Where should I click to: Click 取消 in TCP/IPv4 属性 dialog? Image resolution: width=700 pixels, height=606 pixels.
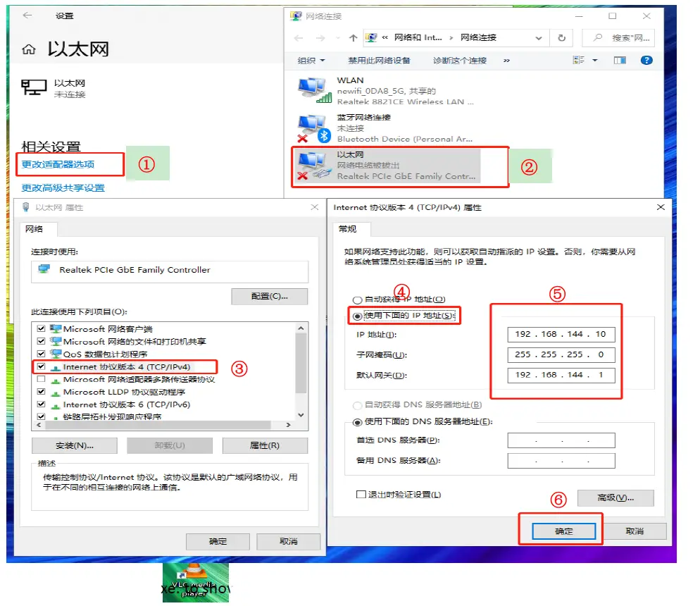pos(635,531)
